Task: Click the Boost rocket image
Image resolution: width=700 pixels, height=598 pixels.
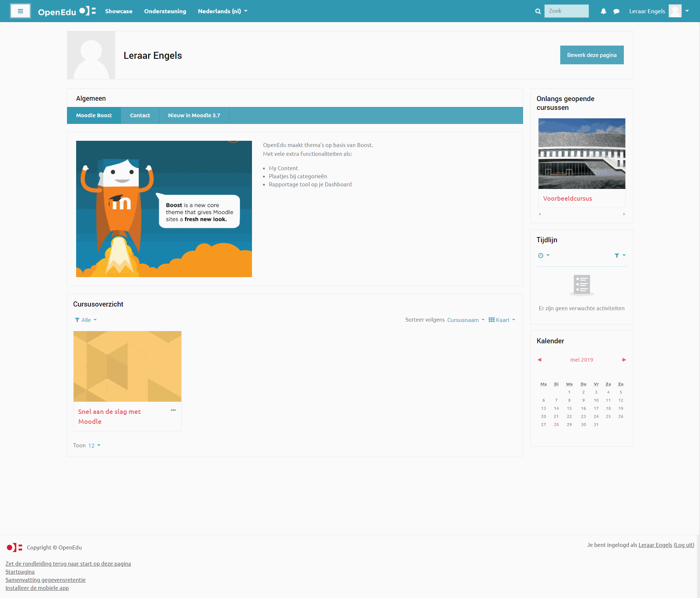Action: tap(164, 209)
